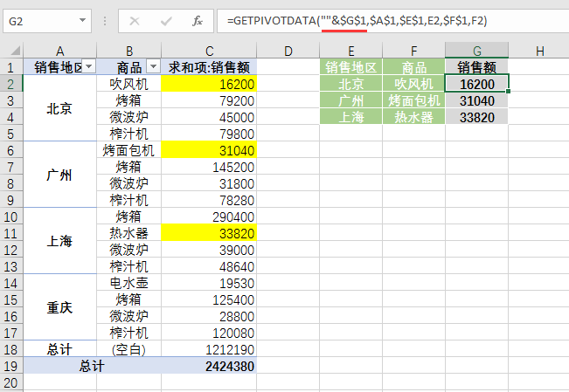
Task: Click green header cell 商品 in column F
Action: click(x=413, y=67)
